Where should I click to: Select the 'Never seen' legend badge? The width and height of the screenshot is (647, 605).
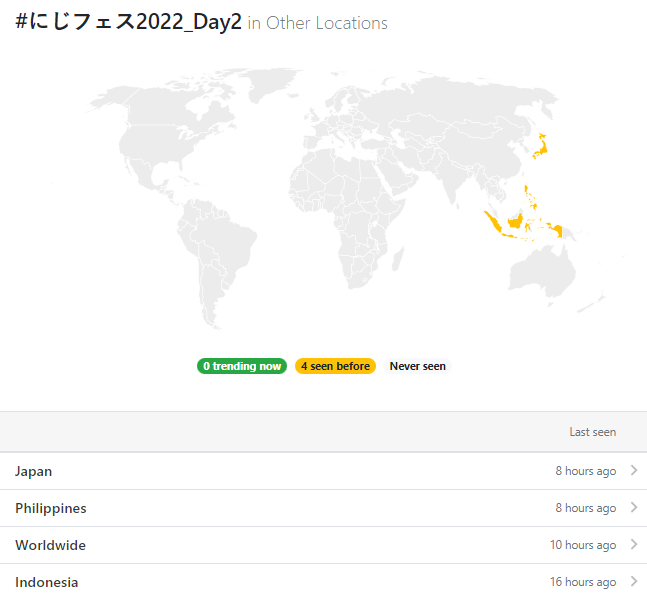[x=418, y=366]
